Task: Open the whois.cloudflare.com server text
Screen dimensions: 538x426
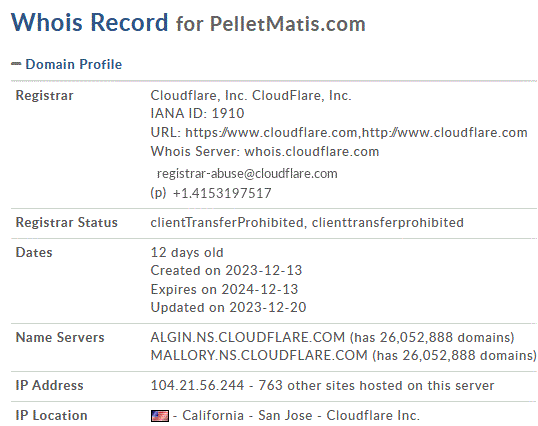Action: [x=312, y=151]
